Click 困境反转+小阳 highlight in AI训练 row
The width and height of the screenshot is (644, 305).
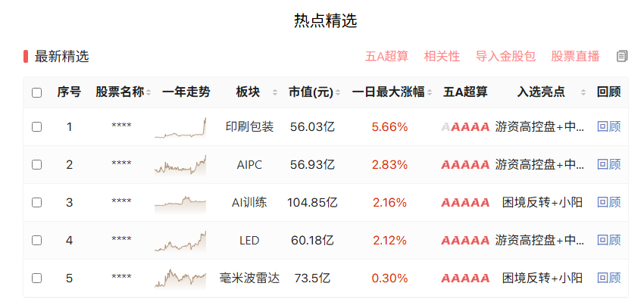pyautogui.click(x=542, y=202)
